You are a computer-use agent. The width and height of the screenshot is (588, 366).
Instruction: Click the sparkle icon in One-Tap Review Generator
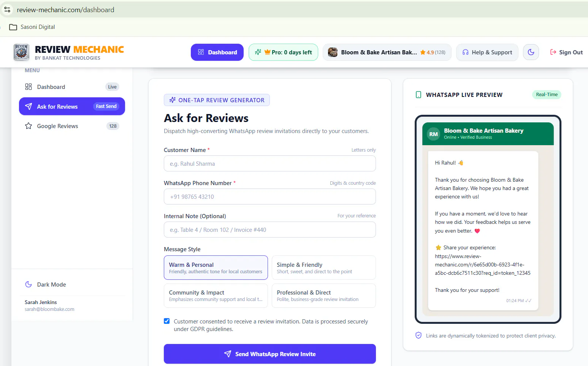click(173, 100)
